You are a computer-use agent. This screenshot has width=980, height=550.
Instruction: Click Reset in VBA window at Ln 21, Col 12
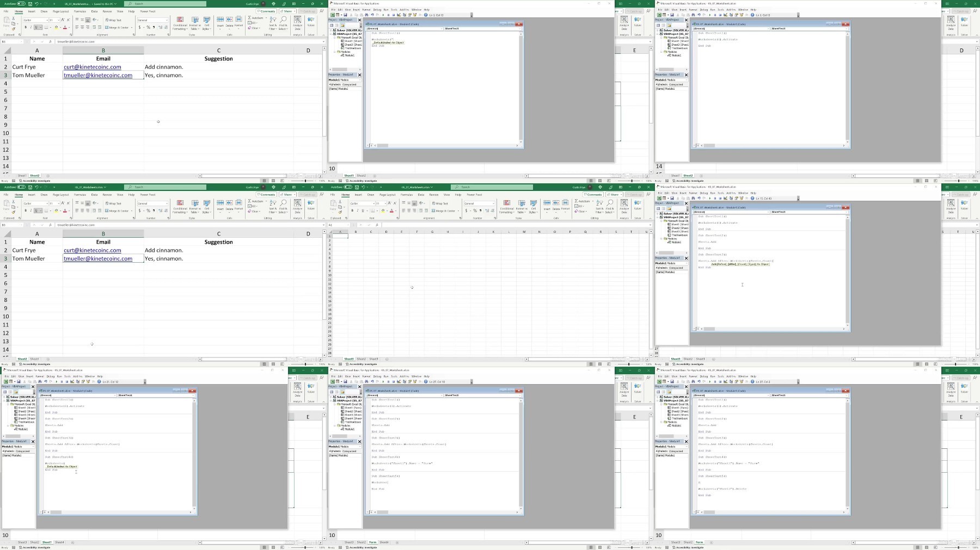pyautogui.click(x=67, y=382)
